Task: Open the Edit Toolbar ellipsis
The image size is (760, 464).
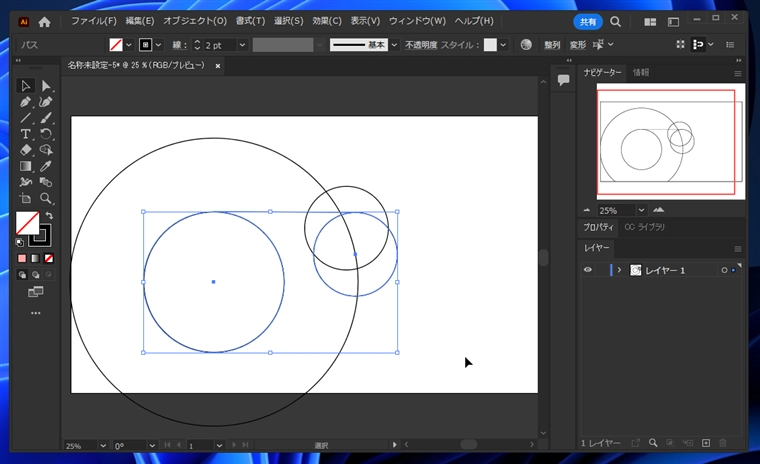Action: (35, 313)
